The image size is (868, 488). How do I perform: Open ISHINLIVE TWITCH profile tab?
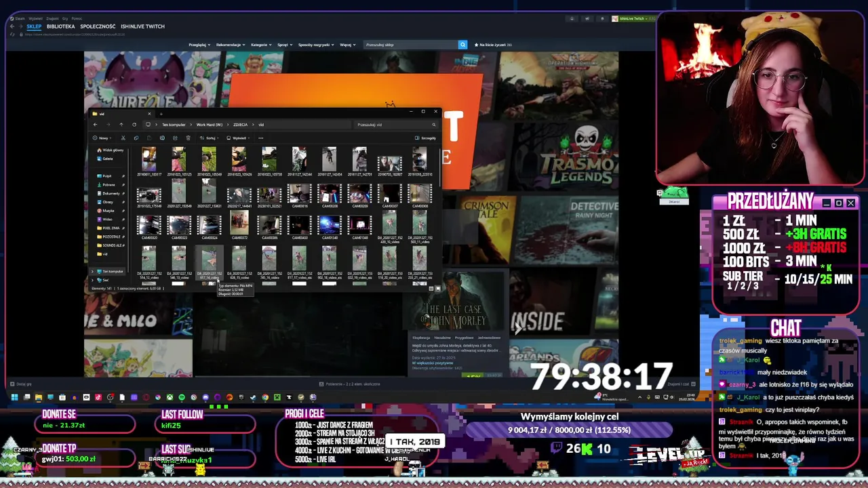pos(142,26)
